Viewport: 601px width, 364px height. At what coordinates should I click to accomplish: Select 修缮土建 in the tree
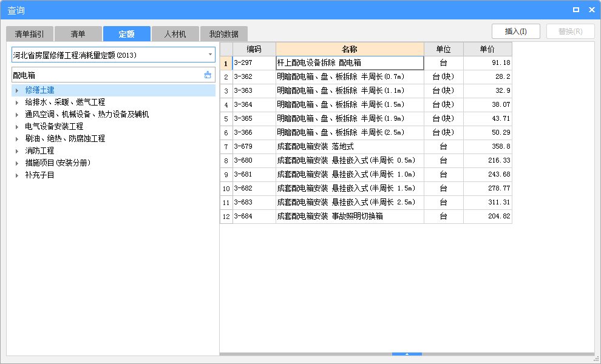click(x=40, y=90)
